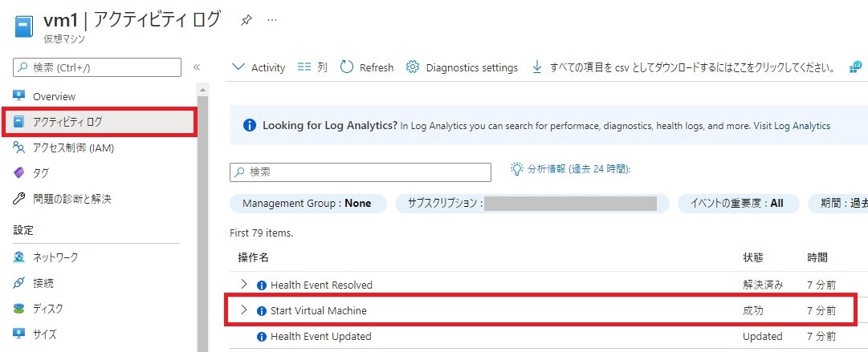The width and height of the screenshot is (868, 352).
Task: Expand the Activity dropdown chevron
Action: 238,67
